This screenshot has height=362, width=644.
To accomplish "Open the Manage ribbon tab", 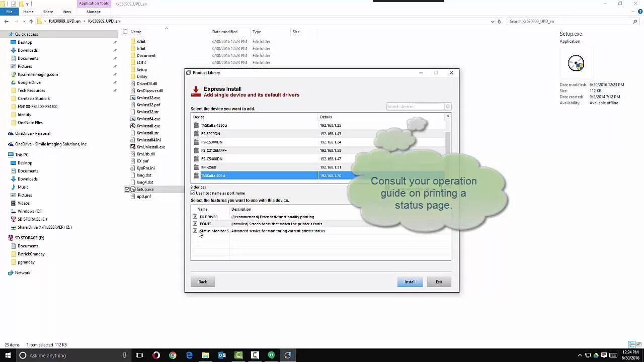I will [94, 12].
